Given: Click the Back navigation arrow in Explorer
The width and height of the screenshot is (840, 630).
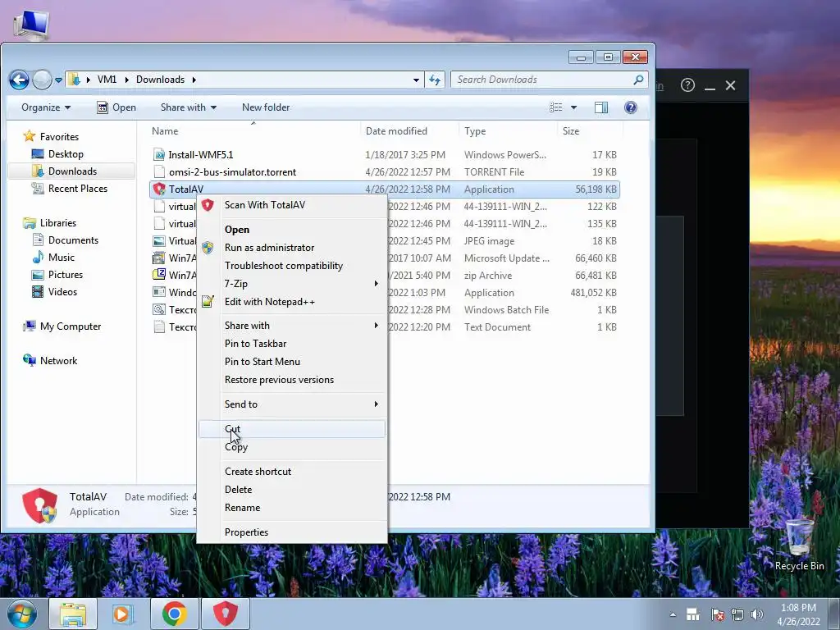Looking at the screenshot, I should (x=19, y=80).
